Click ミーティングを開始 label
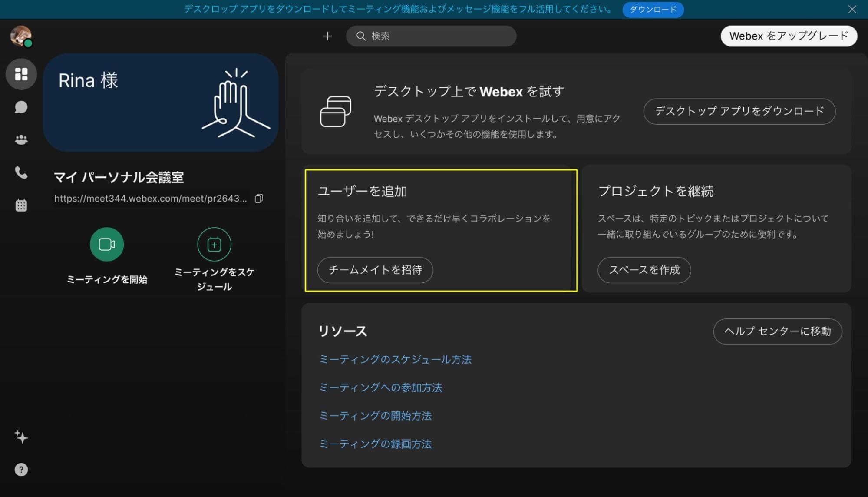This screenshot has height=497, width=868. tap(107, 279)
